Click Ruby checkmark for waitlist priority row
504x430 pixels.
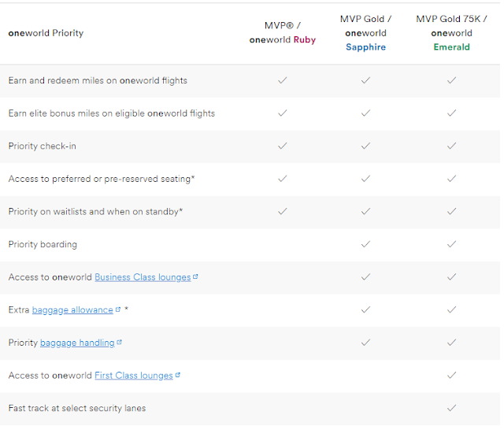tap(283, 211)
